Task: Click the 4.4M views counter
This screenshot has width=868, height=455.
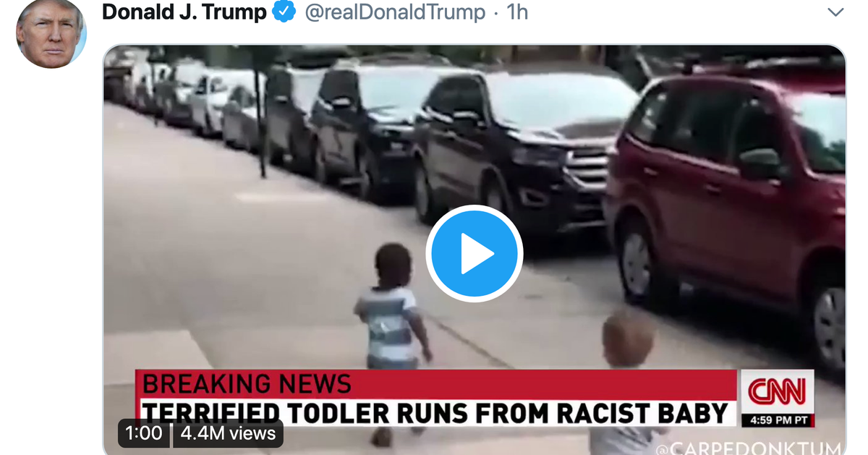Action: click(x=228, y=433)
